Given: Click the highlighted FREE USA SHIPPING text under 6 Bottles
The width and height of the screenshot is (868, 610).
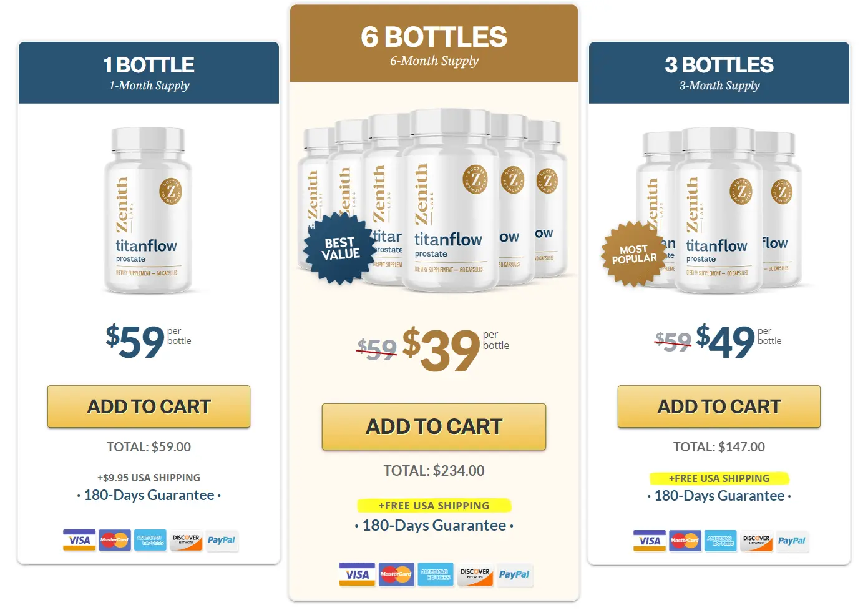Looking at the screenshot, I should pos(434,506).
